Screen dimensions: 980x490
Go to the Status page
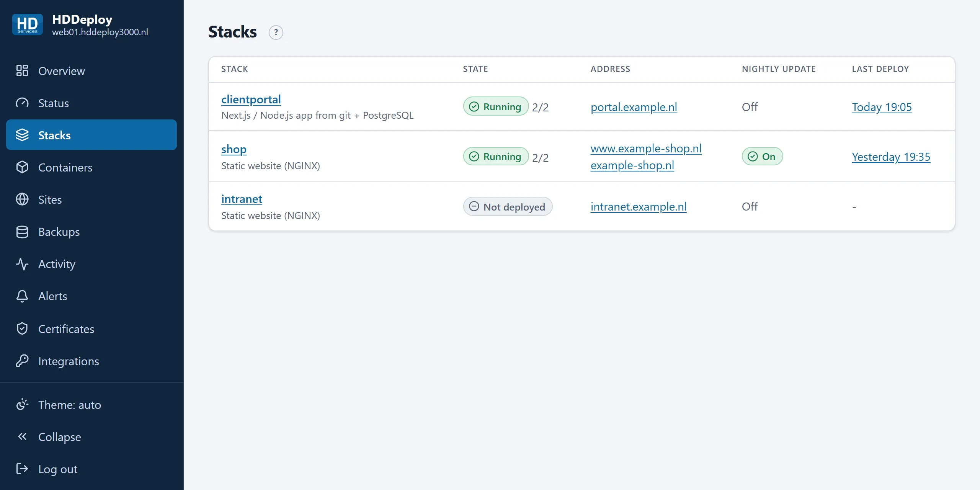(91, 103)
